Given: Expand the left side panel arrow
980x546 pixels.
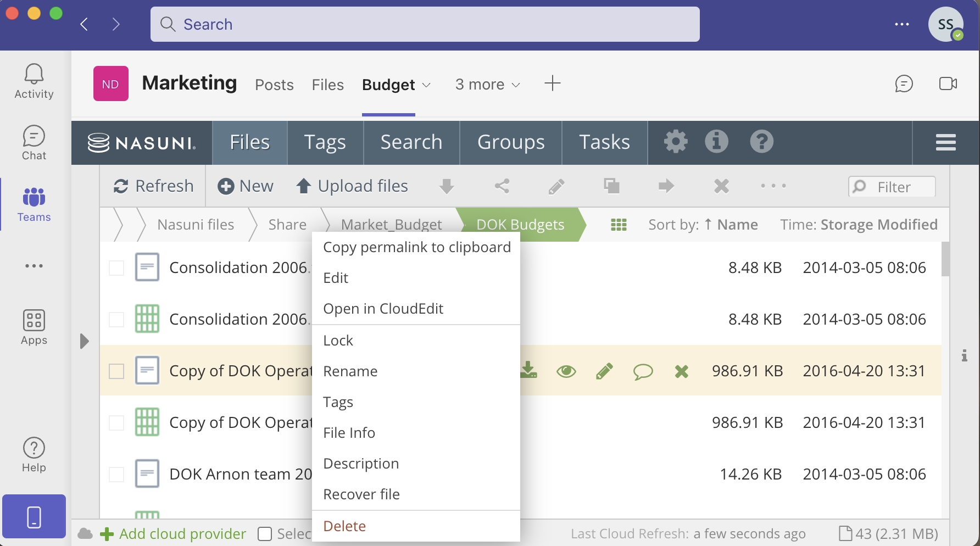Looking at the screenshot, I should point(84,341).
